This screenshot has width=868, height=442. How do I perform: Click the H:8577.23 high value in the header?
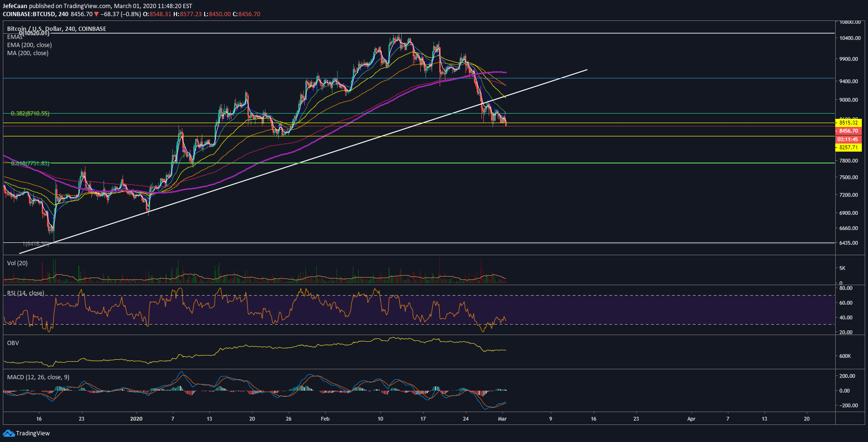pos(188,14)
